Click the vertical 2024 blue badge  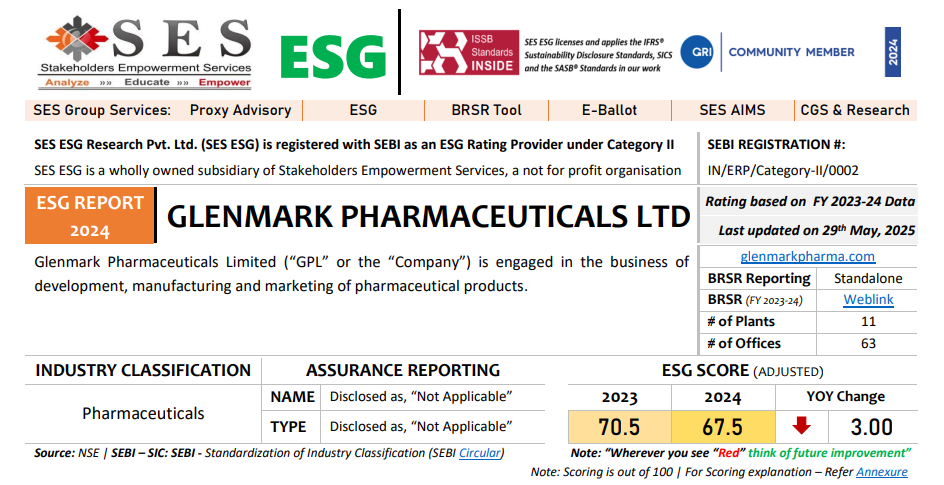(893, 52)
